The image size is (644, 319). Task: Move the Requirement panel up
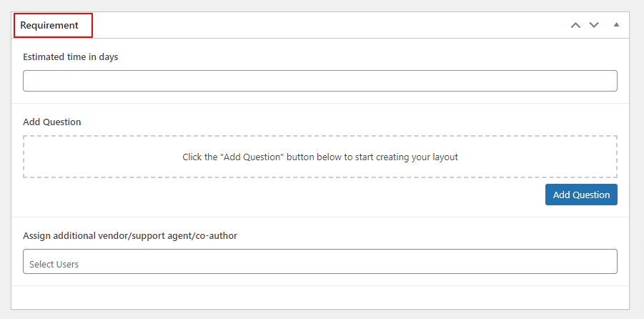click(575, 25)
